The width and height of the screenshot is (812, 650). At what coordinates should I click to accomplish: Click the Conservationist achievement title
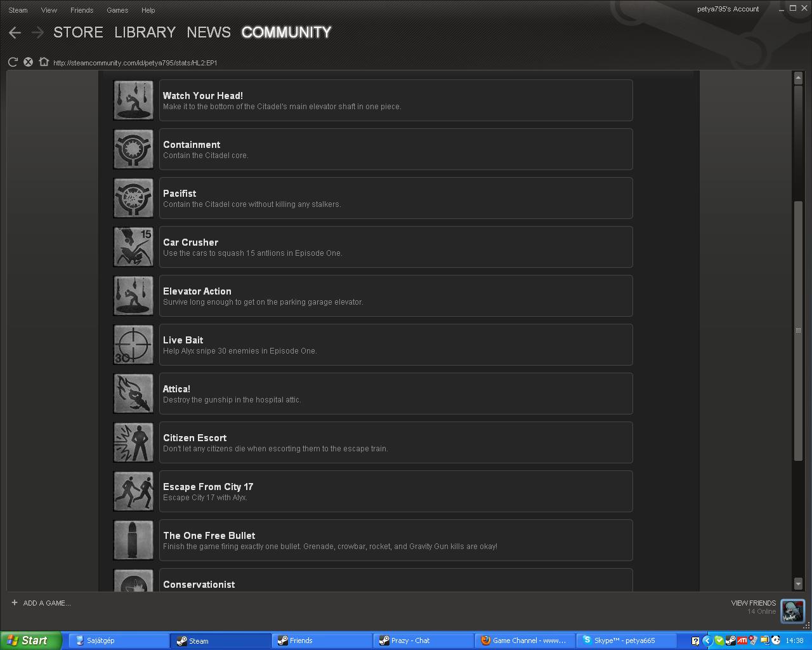[199, 585]
